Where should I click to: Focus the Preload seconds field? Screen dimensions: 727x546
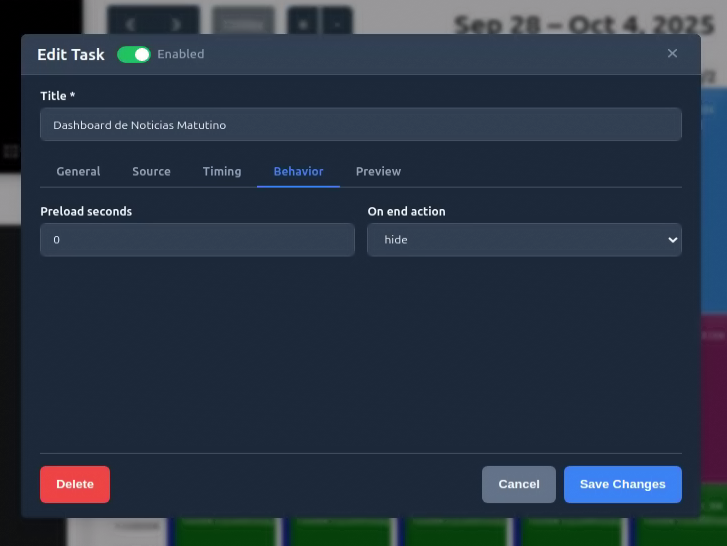pos(197,240)
